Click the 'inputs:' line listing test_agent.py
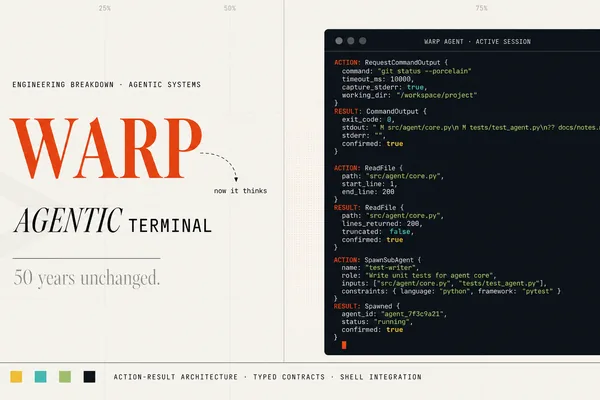 pos(444,283)
